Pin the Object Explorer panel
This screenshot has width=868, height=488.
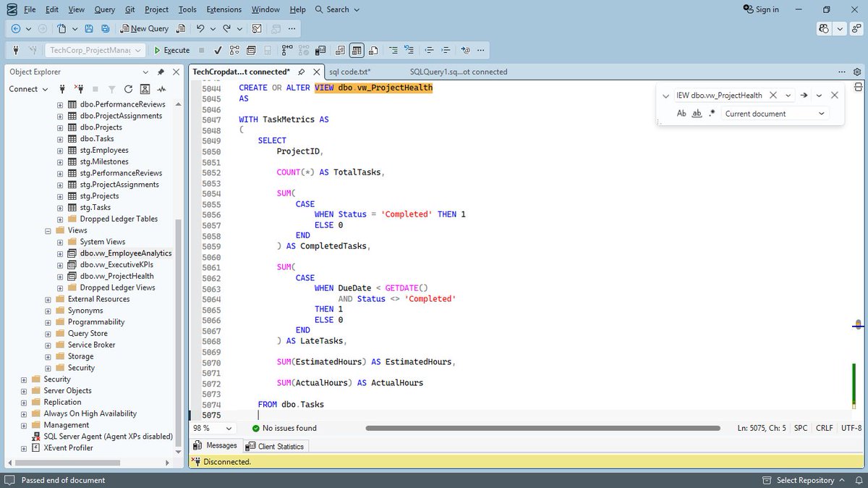click(161, 72)
